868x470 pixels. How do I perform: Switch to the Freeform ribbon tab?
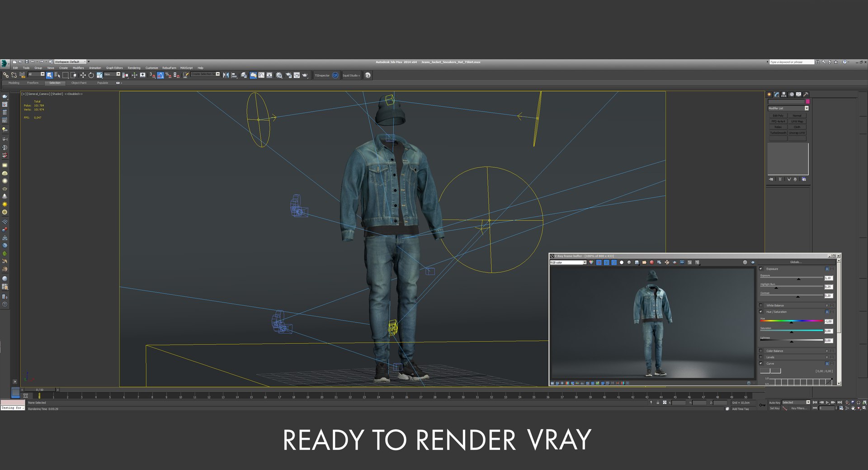tap(33, 83)
